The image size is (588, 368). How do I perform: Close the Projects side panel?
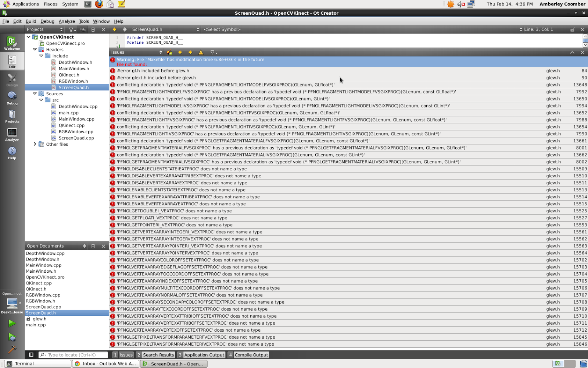coord(103,29)
